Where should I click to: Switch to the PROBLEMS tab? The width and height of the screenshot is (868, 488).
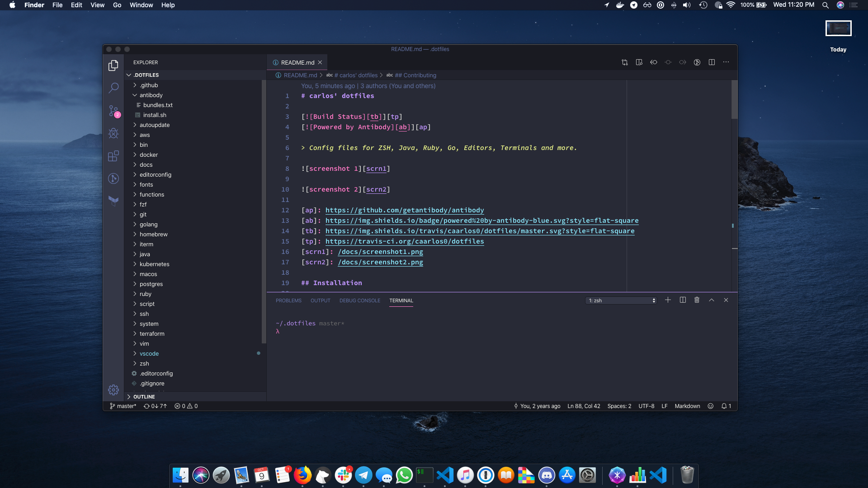pyautogui.click(x=288, y=300)
